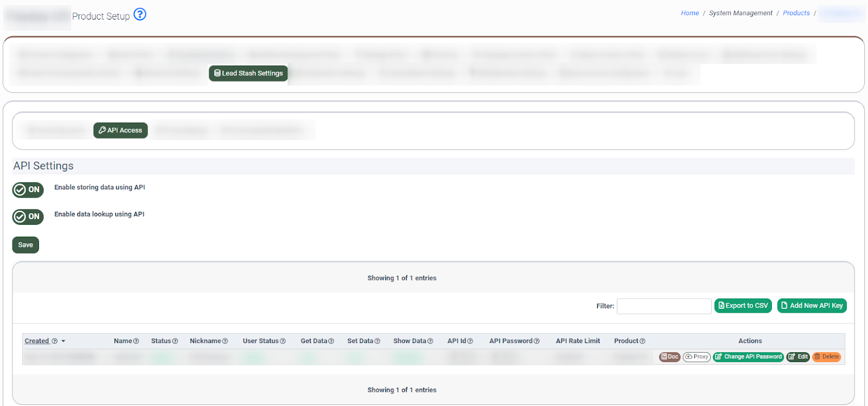Select the API Access tab
This screenshot has height=406, width=868.
coord(120,130)
